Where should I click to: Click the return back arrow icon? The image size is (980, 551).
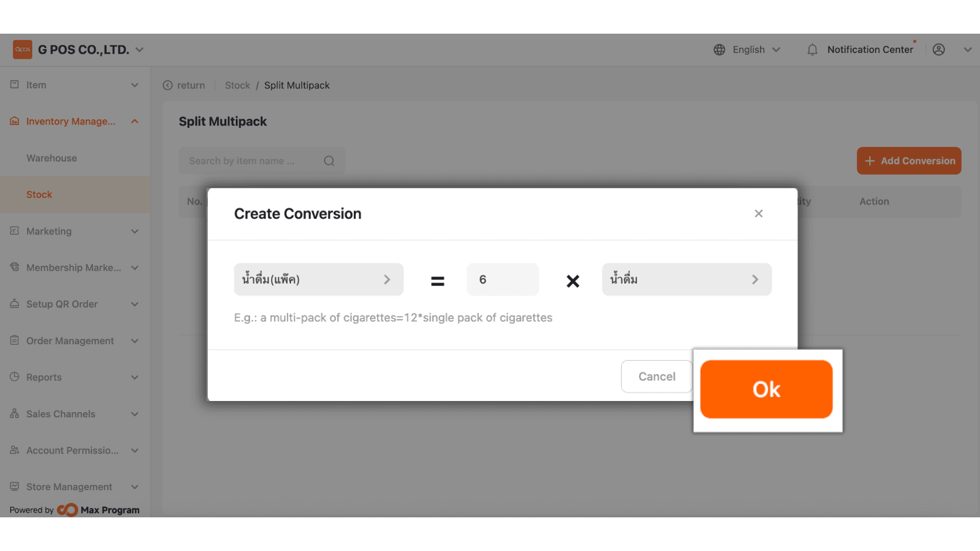(x=167, y=85)
